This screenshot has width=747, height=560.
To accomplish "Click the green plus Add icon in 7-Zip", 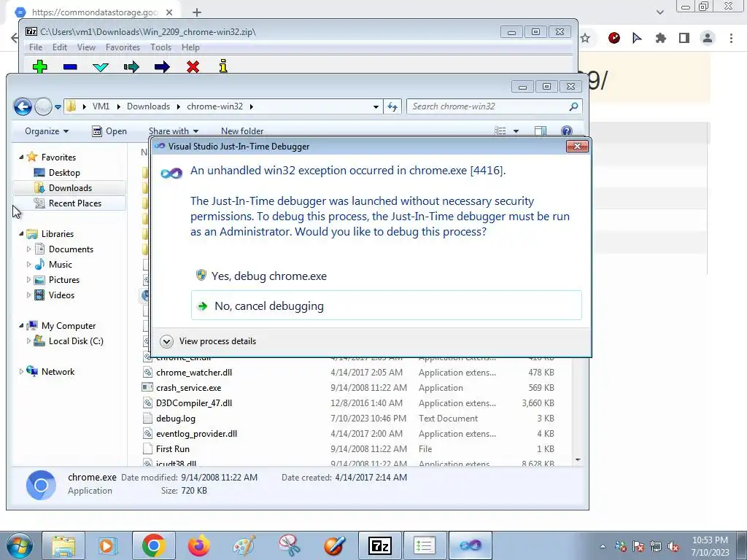I will 40,66.
